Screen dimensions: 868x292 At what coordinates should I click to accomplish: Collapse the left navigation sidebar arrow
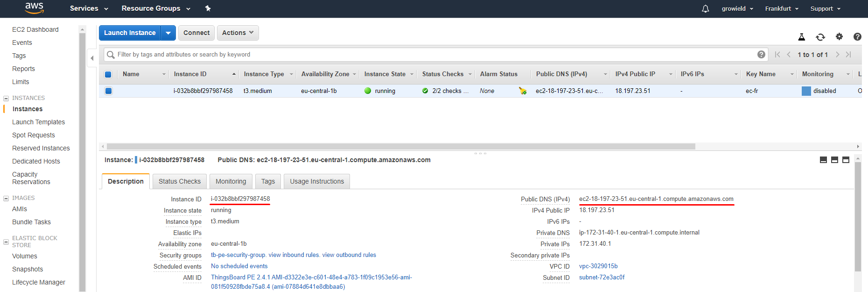[x=92, y=58]
